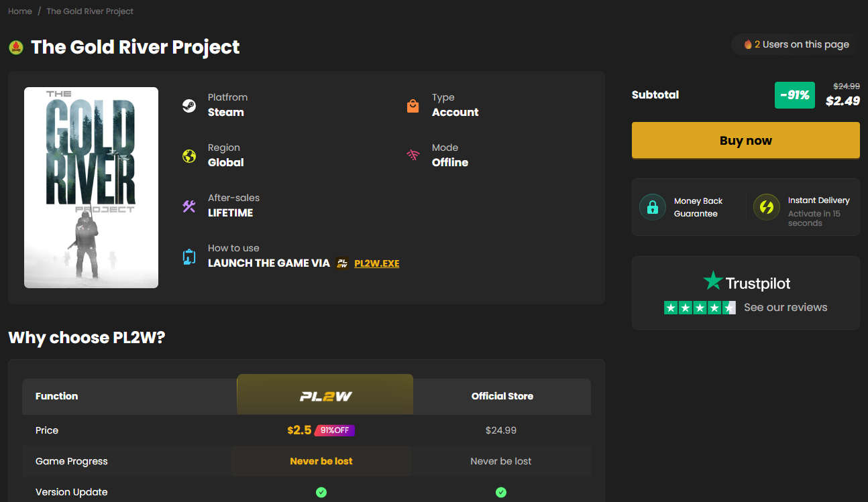The width and height of the screenshot is (868, 502).
Task: Click the Offline mode value text
Action: 450,163
